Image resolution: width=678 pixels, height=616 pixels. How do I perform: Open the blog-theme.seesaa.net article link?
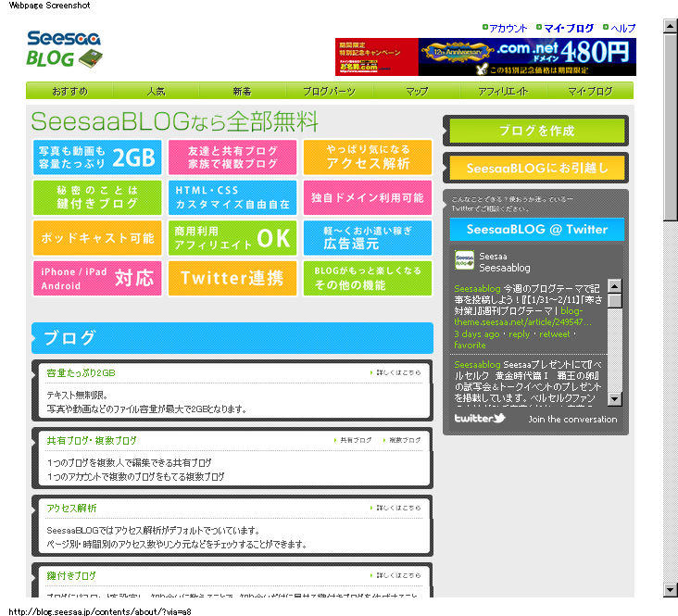click(523, 316)
